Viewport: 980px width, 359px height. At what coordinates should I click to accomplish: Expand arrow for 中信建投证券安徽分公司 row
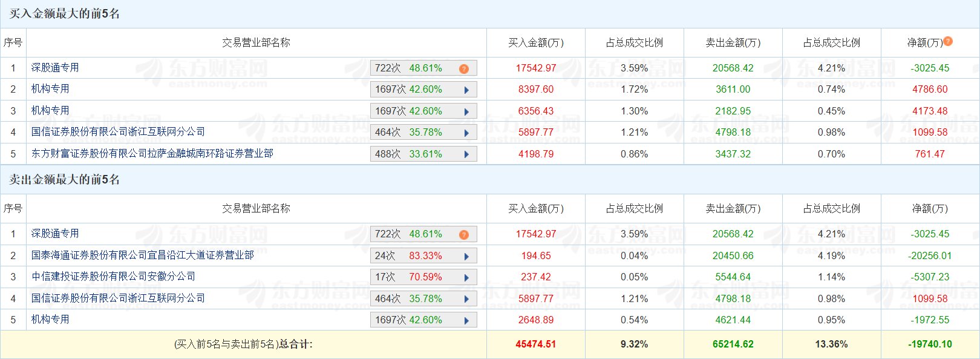pyautogui.click(x=466, y=277)
